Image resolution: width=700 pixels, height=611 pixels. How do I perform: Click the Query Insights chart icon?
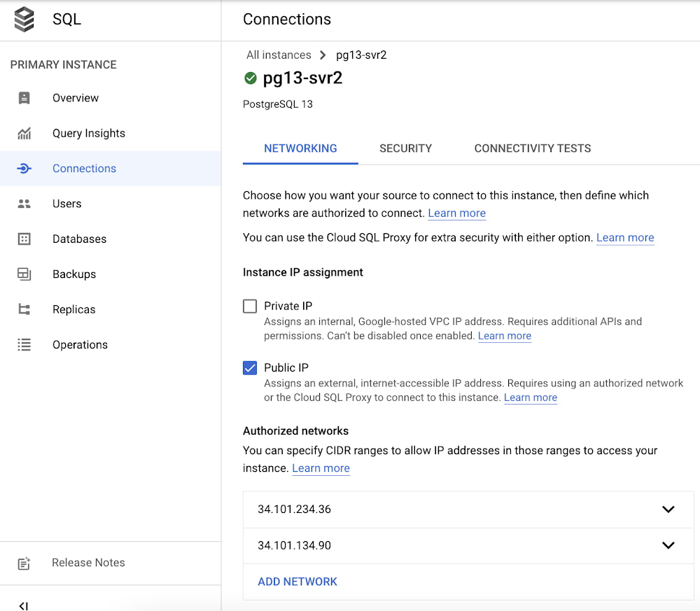click(24, 133)
